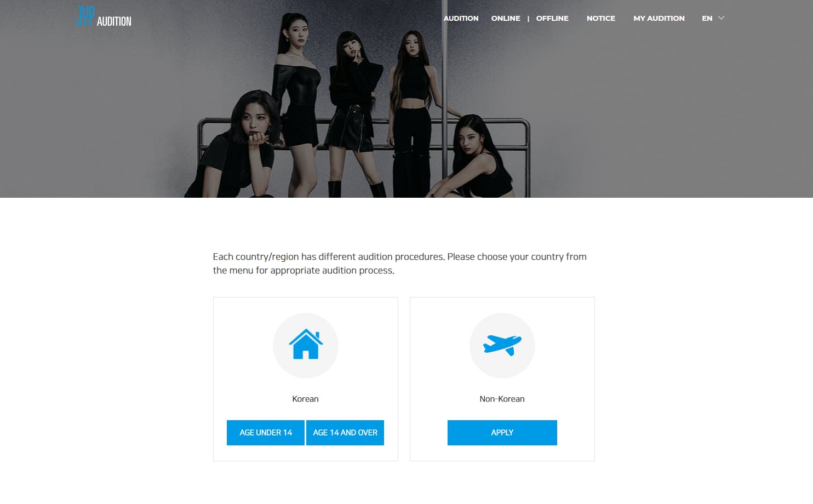This screenshot has width=813, height=504.
Task: Open MY AUDITION page
Action: click(x=659, y=18)
